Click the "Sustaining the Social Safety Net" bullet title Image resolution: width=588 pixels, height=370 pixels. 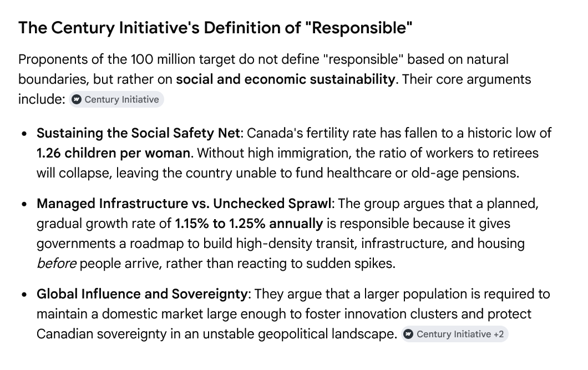[138, 133]
